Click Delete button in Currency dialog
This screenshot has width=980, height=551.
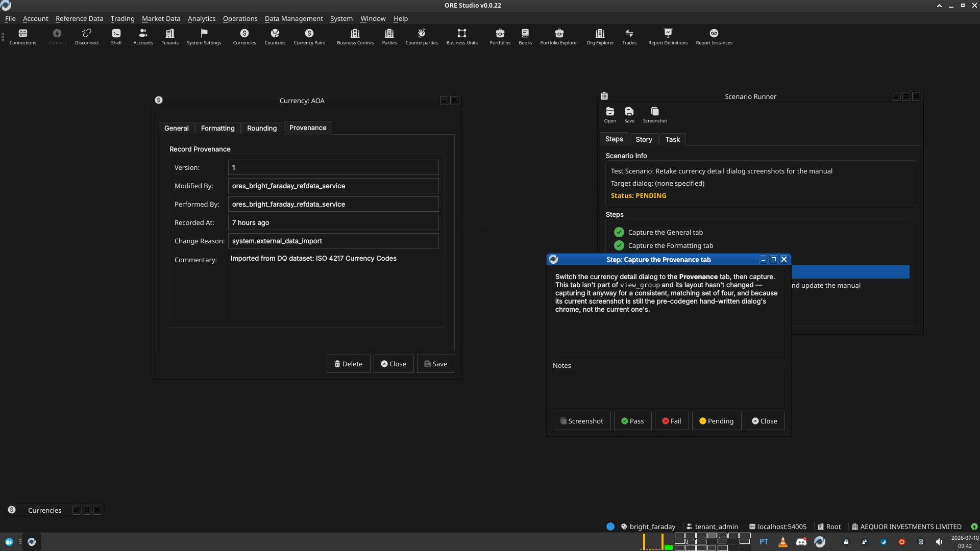(x=348, y=364)
